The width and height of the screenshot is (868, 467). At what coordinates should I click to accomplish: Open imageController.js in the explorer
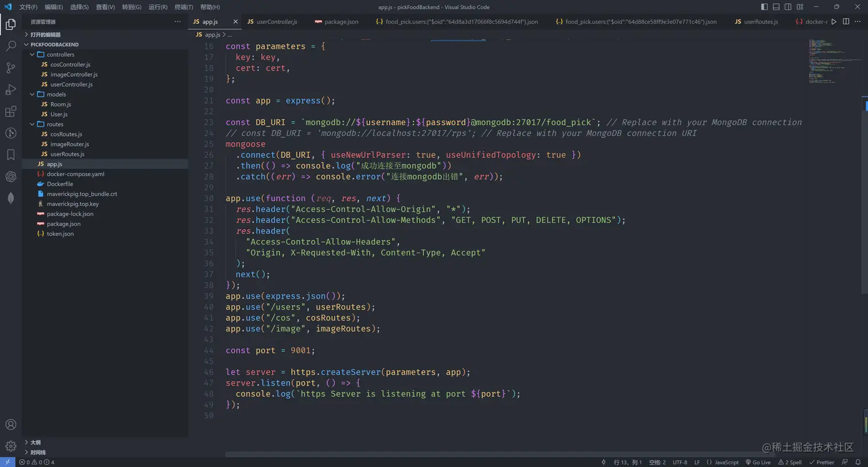tap(73, 74)
